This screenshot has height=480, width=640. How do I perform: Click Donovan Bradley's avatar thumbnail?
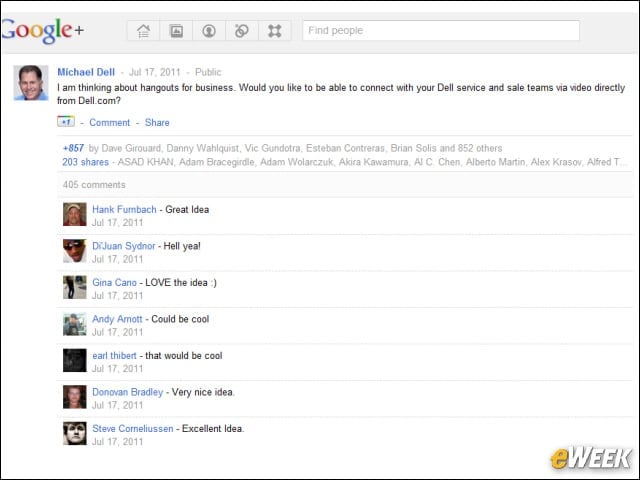(x=75, y=397)
